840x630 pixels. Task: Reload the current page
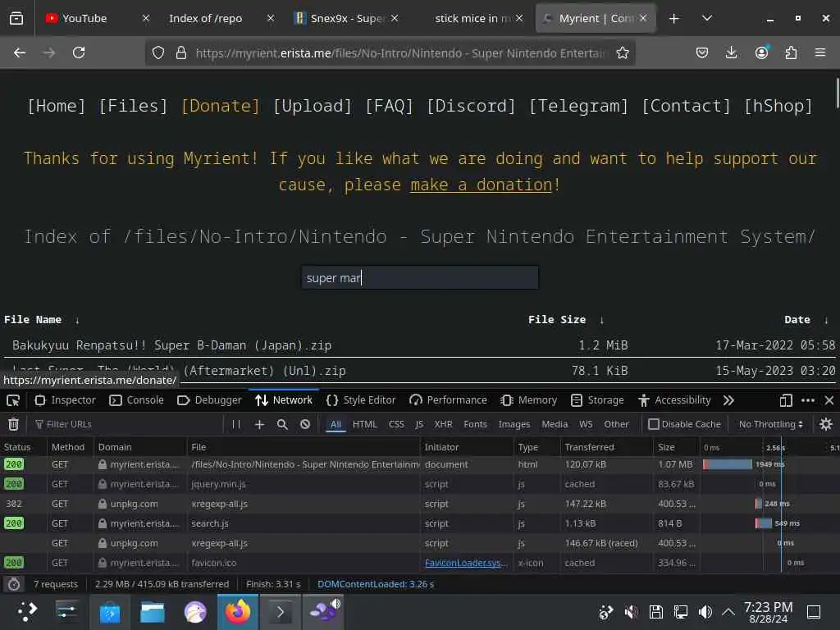79,52
